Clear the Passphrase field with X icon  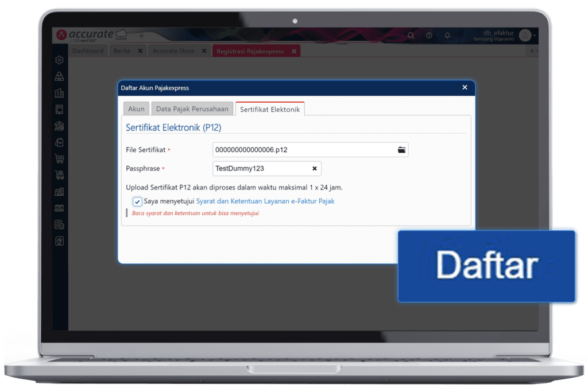(315, 169)
